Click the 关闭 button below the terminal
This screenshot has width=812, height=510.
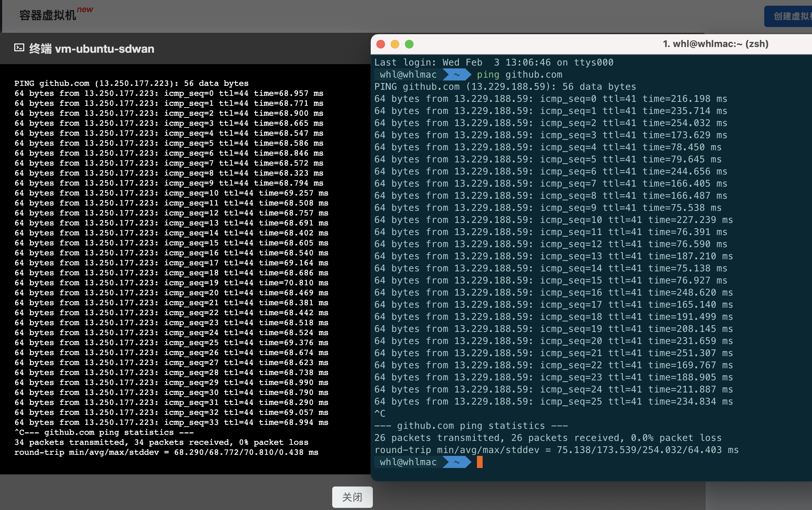pyautogui.click(x=352, y=497)
